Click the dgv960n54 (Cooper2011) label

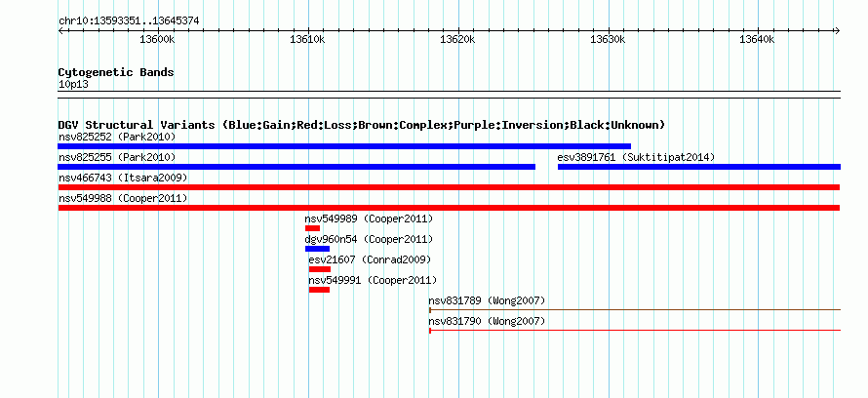pos(369,239)
